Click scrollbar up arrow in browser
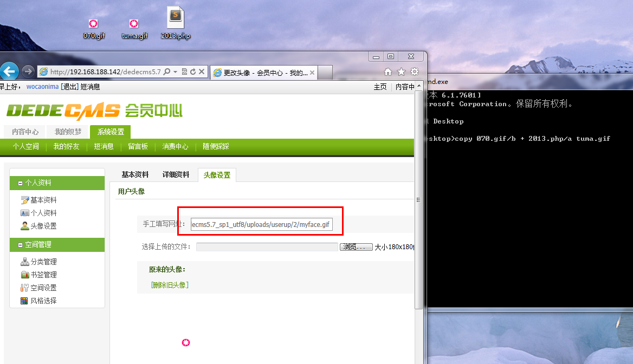 coord(419,86)
